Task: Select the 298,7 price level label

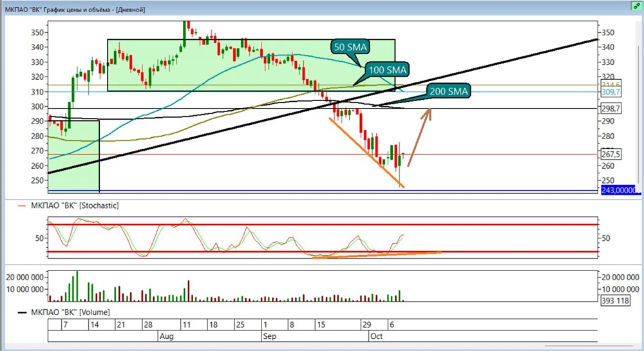Action: pos(611,108)
